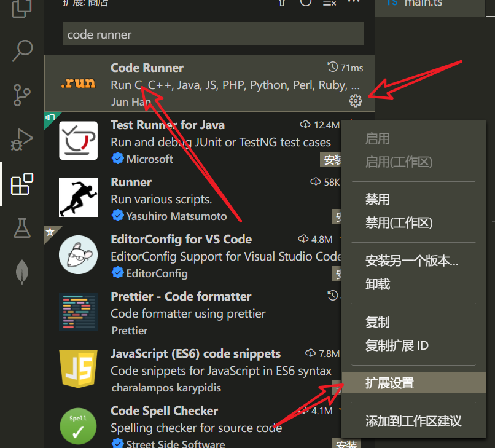Click the 4.8M download count
The width and height of the screenshot is (495, 448).
(322, 239)
